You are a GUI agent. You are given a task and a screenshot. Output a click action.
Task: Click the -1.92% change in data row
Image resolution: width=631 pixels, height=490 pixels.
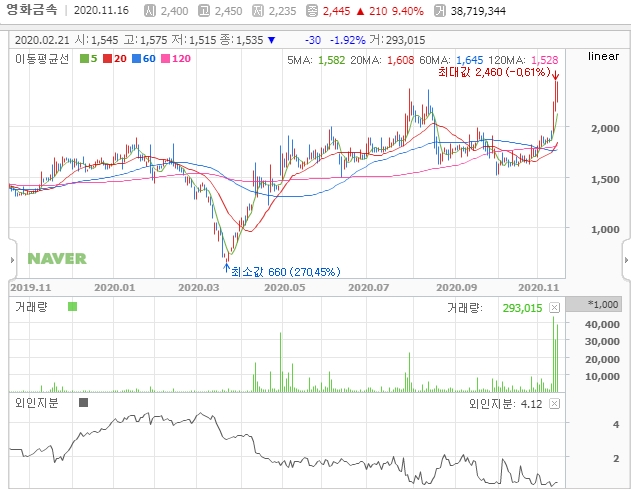[348, 40]
